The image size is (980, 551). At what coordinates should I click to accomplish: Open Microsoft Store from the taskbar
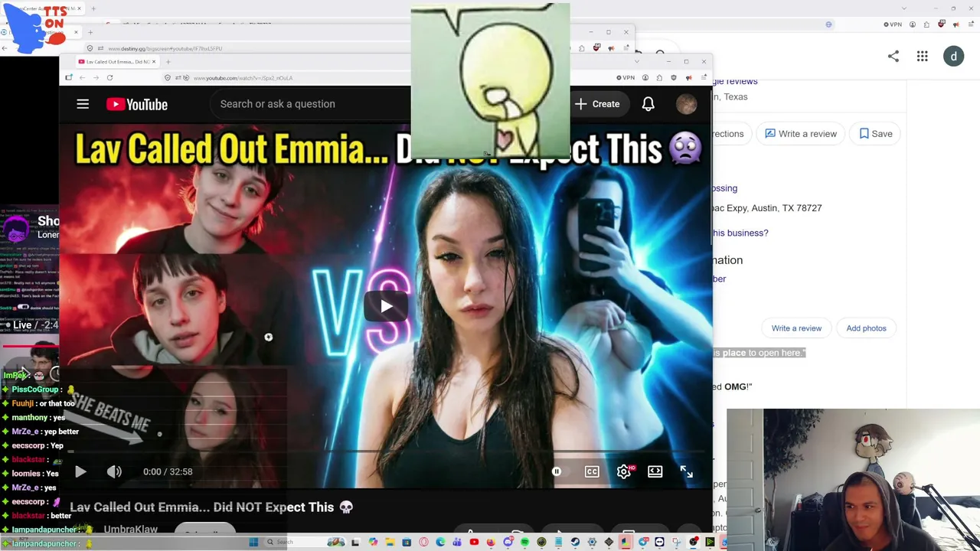407,542
